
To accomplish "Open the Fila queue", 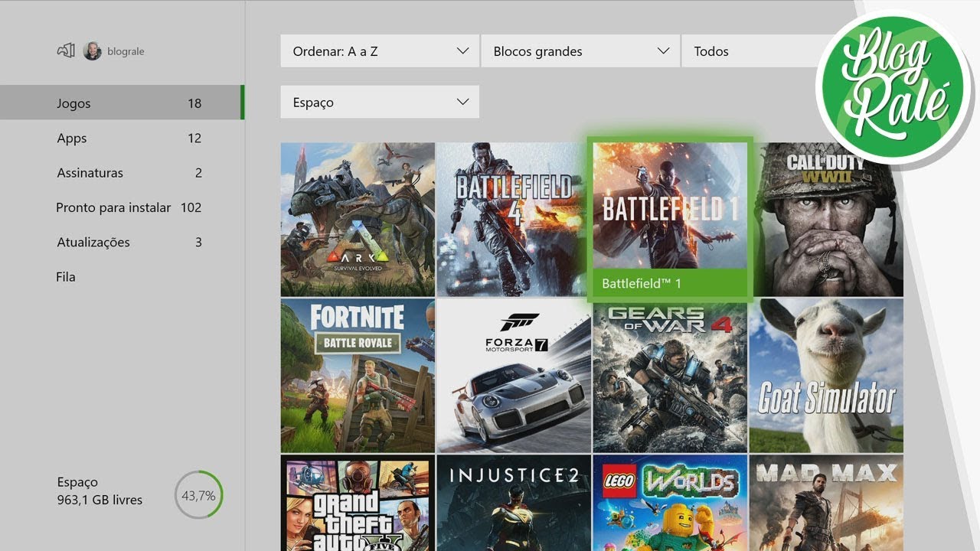I will pos(122,276).
